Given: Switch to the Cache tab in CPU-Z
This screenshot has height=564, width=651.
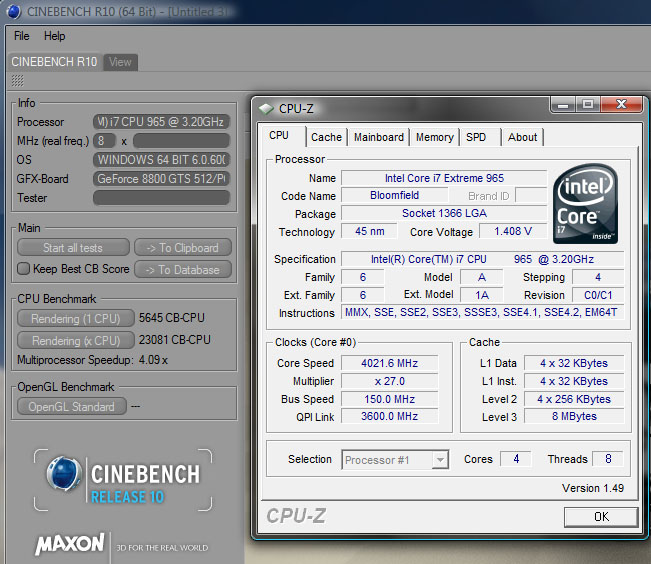Looking at the screenshot, I should pos(326,137).
